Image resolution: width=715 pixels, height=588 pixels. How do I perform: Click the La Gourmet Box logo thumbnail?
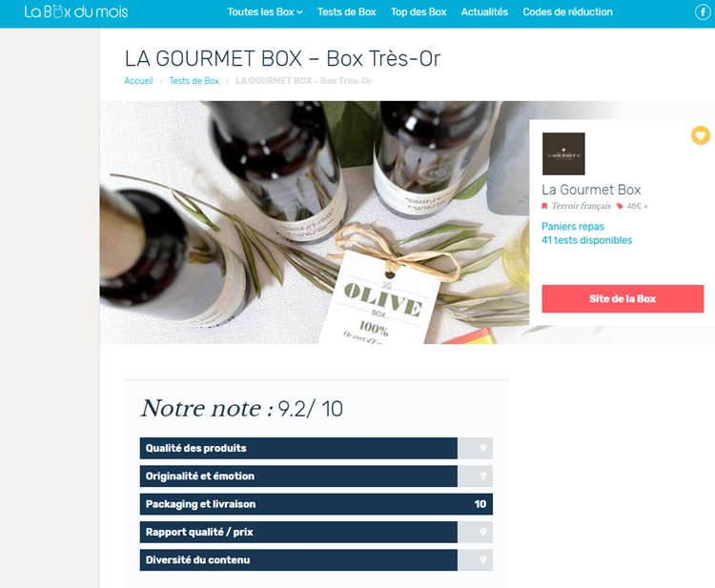(563, 153)
